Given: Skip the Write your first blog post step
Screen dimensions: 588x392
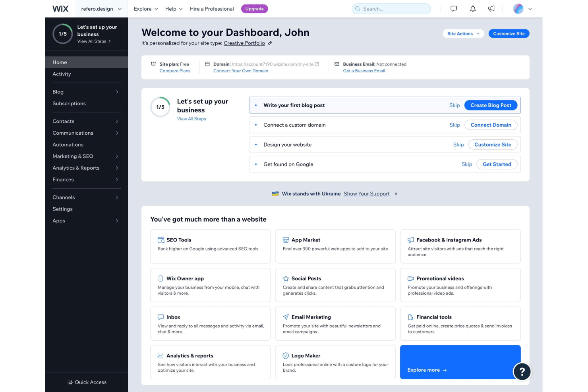Looking at the screenshot, I should (x=455, y=105).
